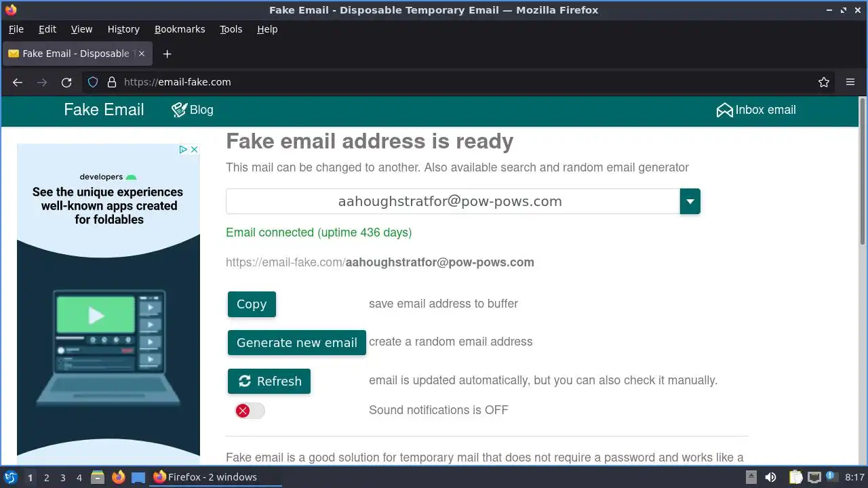This screenshot has width=868, height=488.
Task: Show desktop using the blue taskbar icon
Action: [x=138, y=477]
